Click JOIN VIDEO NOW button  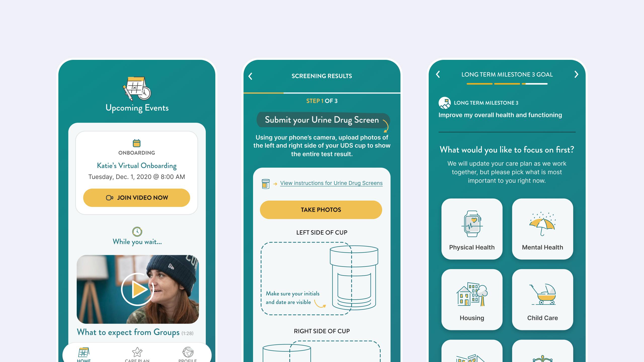coord(137,198)
